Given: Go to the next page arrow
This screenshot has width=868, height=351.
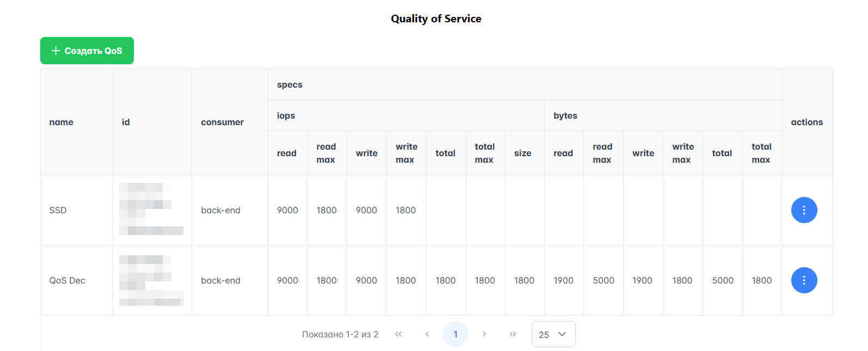Looking at the screenshot, I should coord(484,334).
